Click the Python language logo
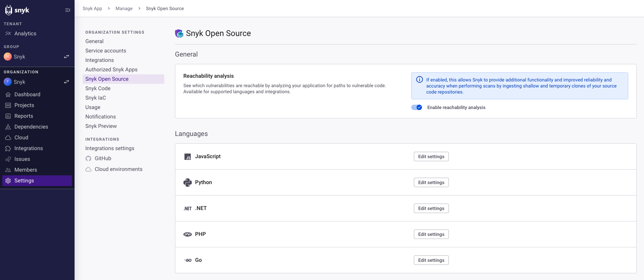 (x=187, y=182)
